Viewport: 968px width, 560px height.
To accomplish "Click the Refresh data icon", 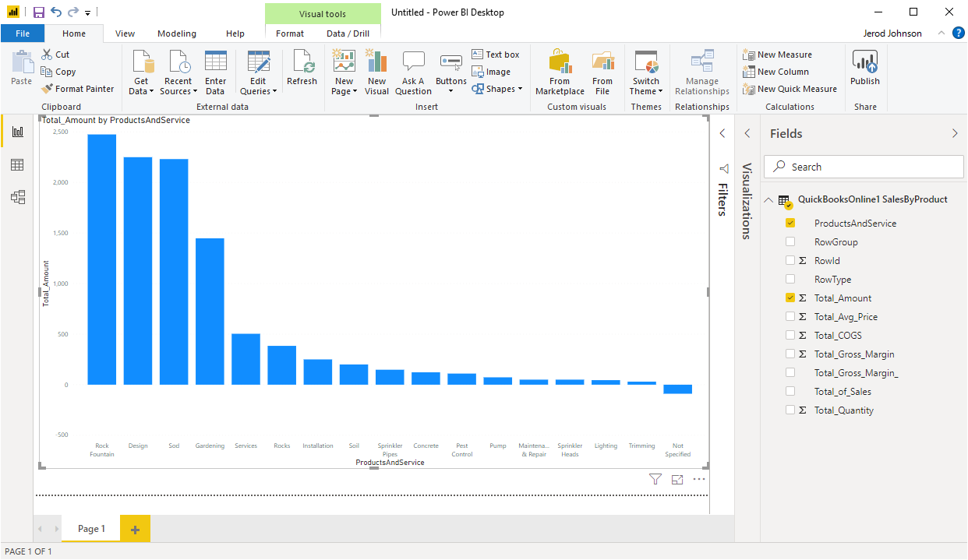I will coord(302,63).
